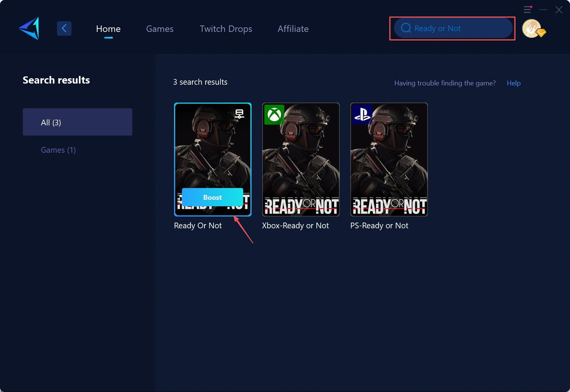Image resolution: width=570 pixels, height=392 pixels.
Task: Minimize the window
Action: 543,9
